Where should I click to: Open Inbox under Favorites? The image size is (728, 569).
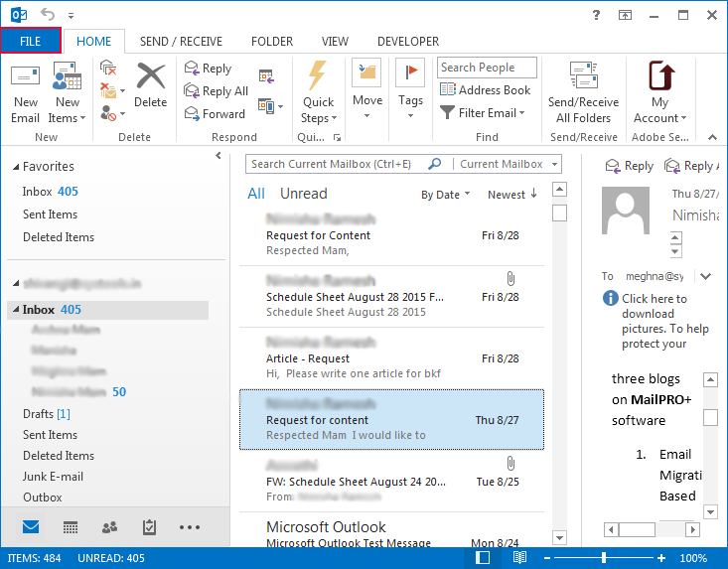(50, 192)
